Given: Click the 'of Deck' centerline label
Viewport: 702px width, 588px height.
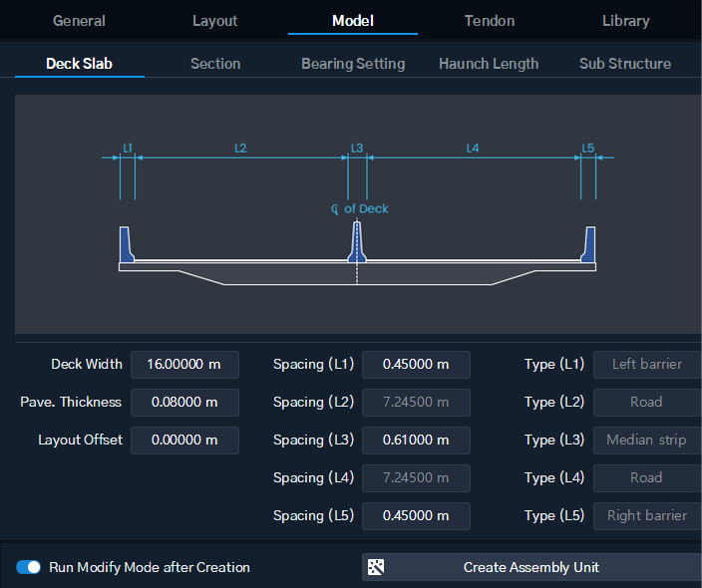Looking at the screenshot, I should click(x=360, y=209).
